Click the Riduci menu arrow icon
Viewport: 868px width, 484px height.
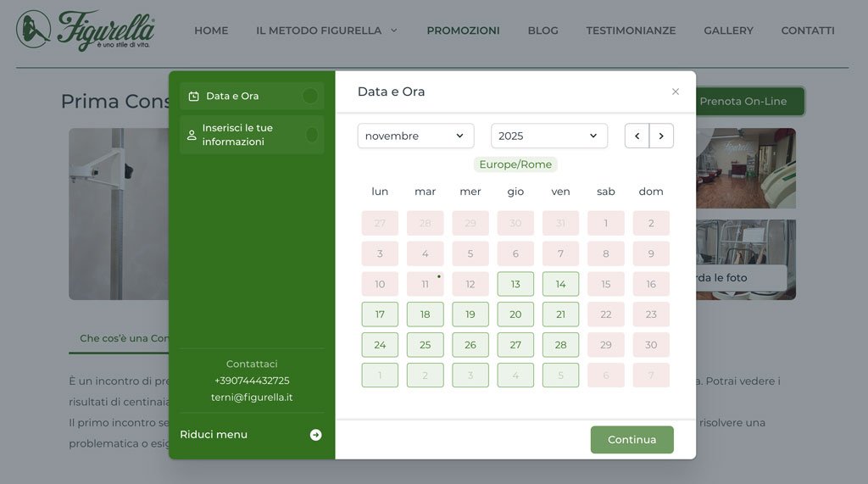[x=315, y=435]
